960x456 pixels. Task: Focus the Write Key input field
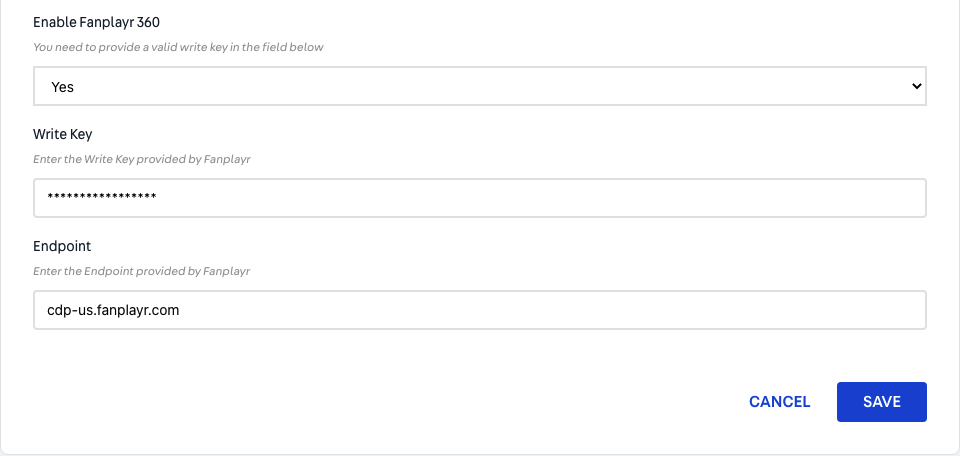(479, 198)
